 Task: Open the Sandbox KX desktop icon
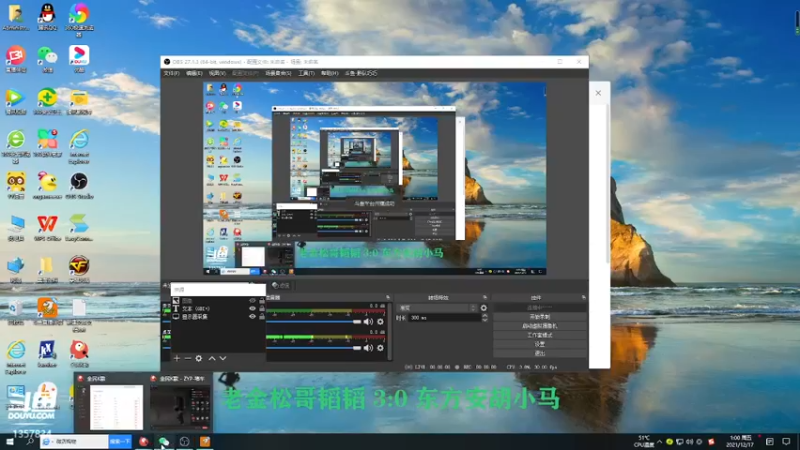[47, 354]
